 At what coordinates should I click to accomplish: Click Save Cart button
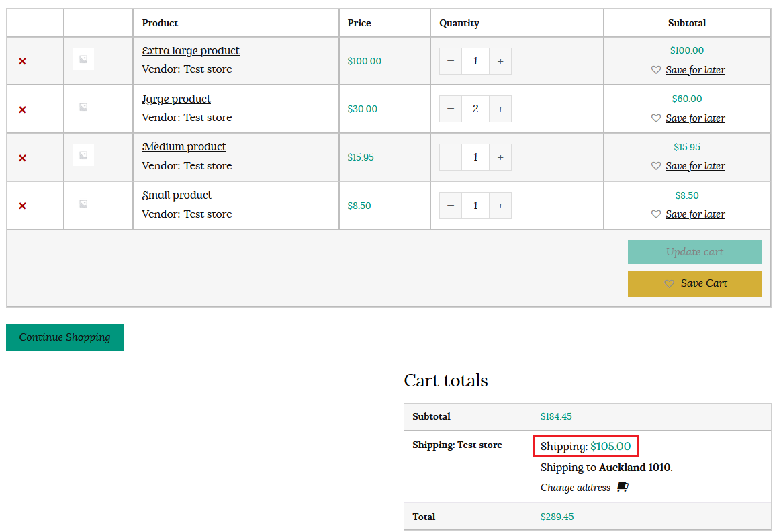coord(694,283)
